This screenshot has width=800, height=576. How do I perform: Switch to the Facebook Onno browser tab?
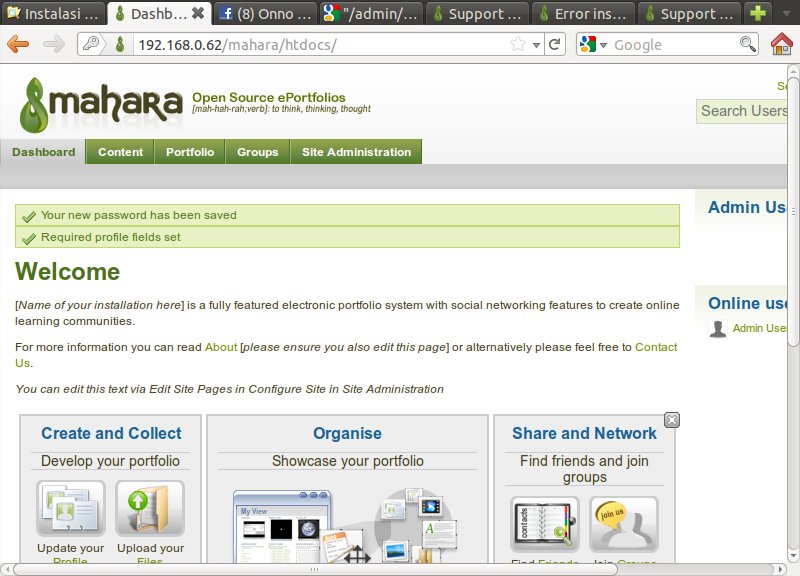point(262,14)
